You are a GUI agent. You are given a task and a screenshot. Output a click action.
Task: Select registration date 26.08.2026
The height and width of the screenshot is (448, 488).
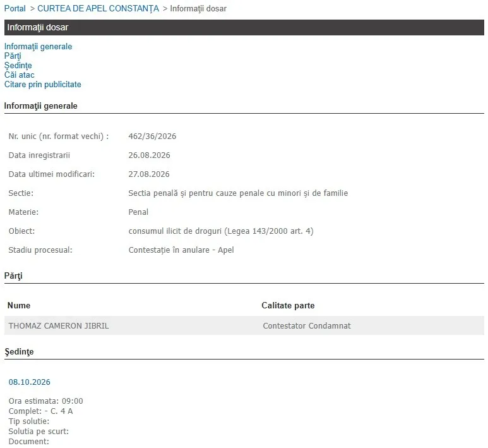pyautogui.click(x=149, y=155)
